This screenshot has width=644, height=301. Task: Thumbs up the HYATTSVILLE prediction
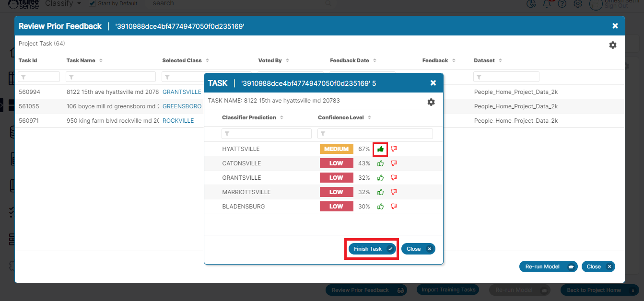(x=380, y=149)
